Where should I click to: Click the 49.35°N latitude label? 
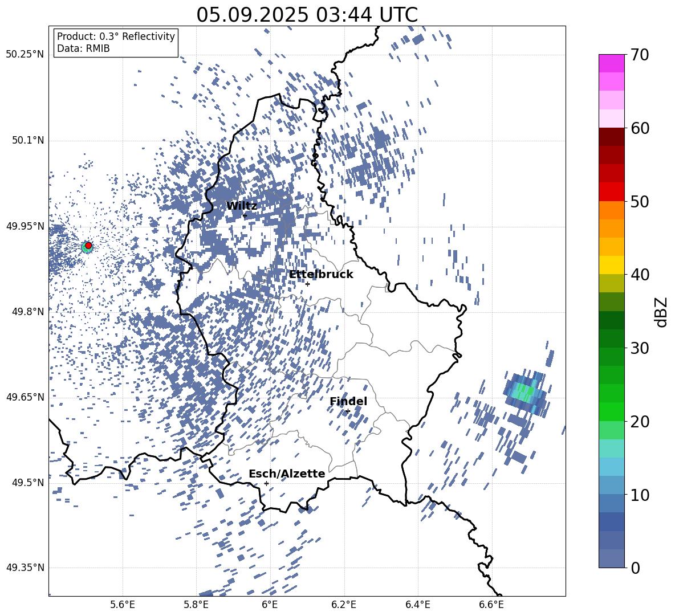point(25,568)
